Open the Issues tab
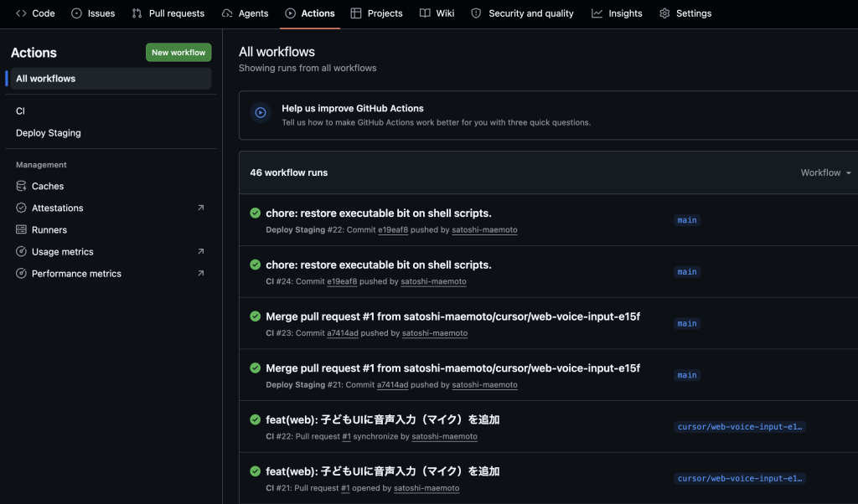This screenshot has height=504, width=858. click(93, 13)
